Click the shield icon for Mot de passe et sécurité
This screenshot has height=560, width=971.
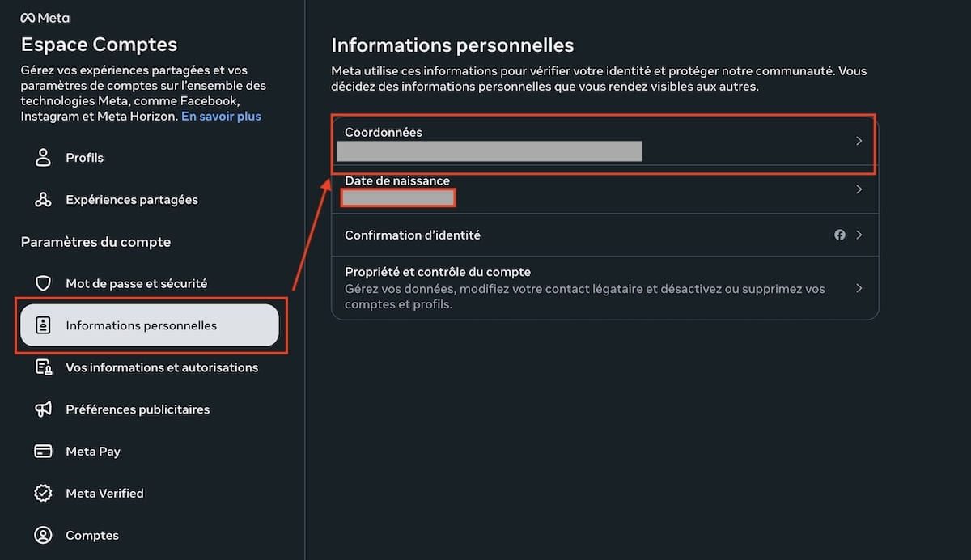[43, 283]
